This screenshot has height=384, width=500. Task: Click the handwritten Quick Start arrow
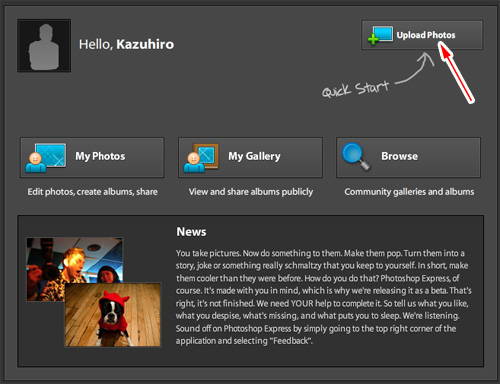click(415, 68)
